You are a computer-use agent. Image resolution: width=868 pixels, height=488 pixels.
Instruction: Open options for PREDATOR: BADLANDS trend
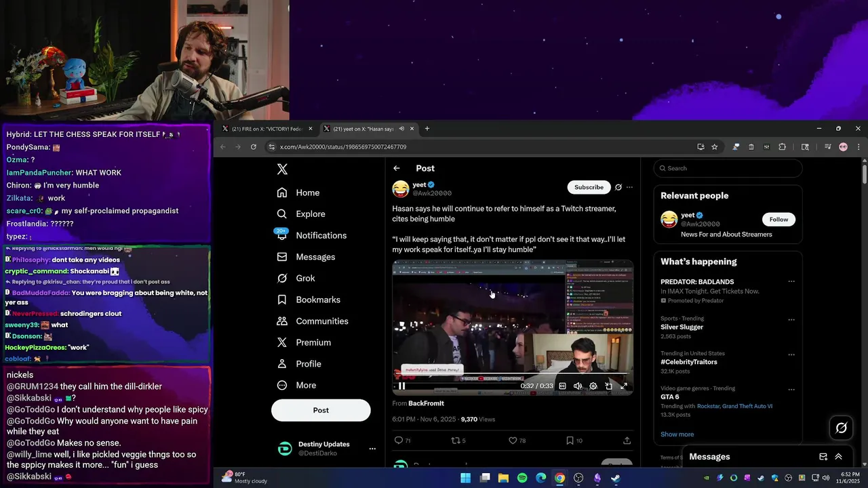(x=791, y=282)
